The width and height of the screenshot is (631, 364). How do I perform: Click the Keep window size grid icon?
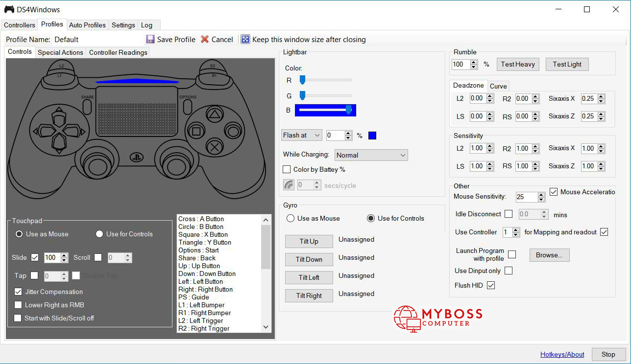click(245, 39)
